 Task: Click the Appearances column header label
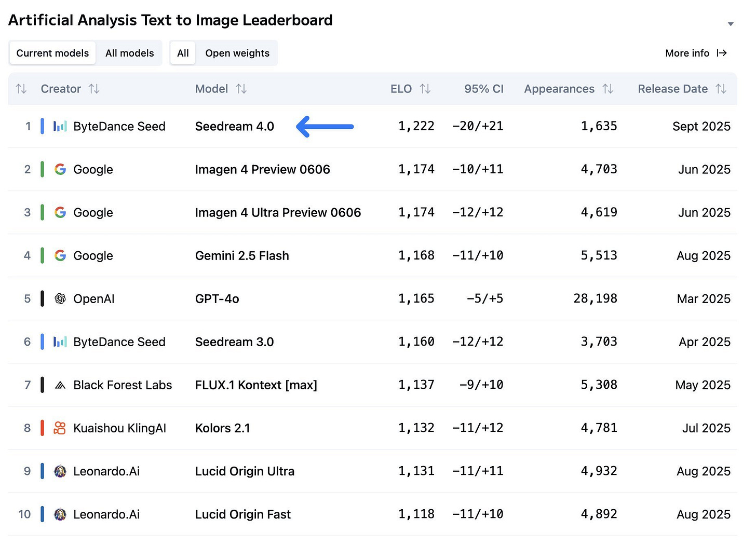[559, 89]
